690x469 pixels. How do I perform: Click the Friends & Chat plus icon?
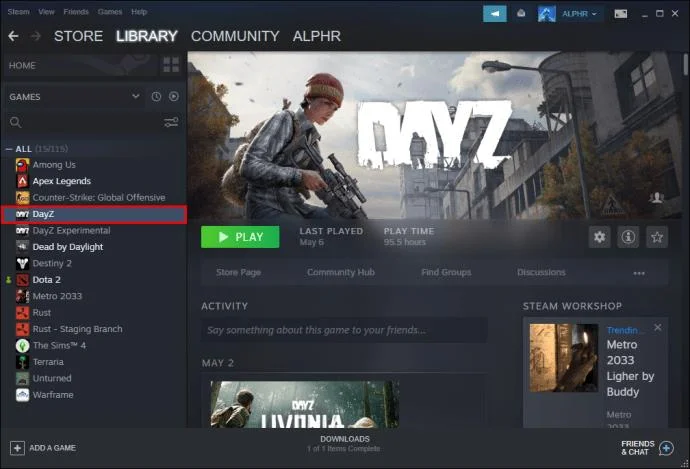pos(667,448)
